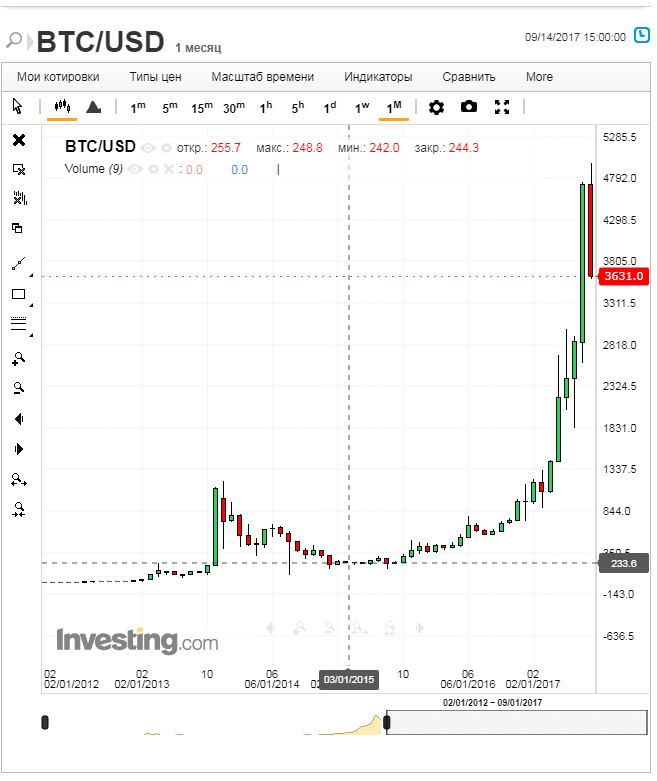Viewport: 657px width, 781px height.
Task: Click the search magnifier next to BTC/USD
Action: (14, 40)
